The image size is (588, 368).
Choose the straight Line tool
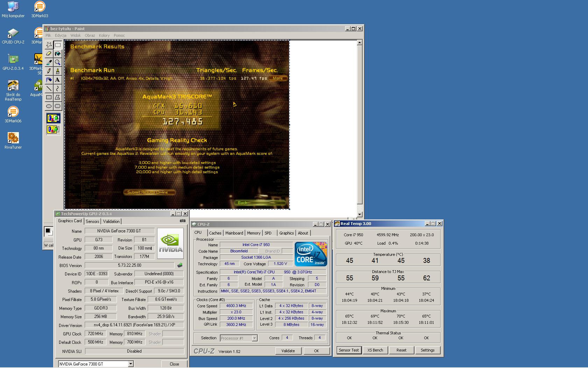[x=49, y=89]
